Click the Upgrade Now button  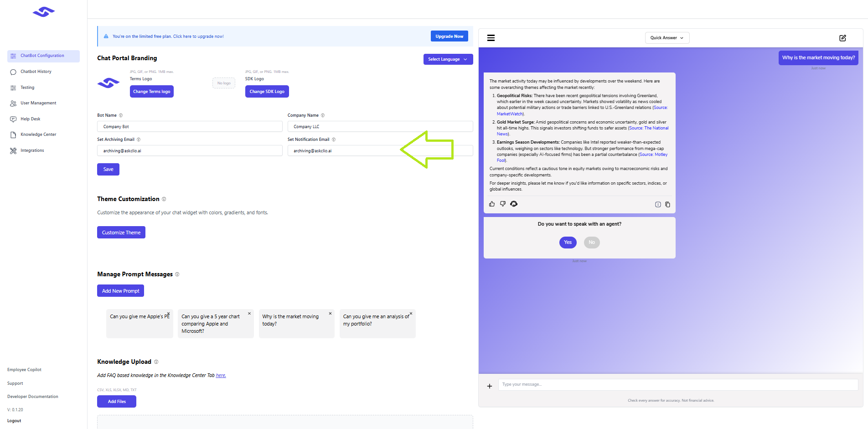tap(449, 36)
